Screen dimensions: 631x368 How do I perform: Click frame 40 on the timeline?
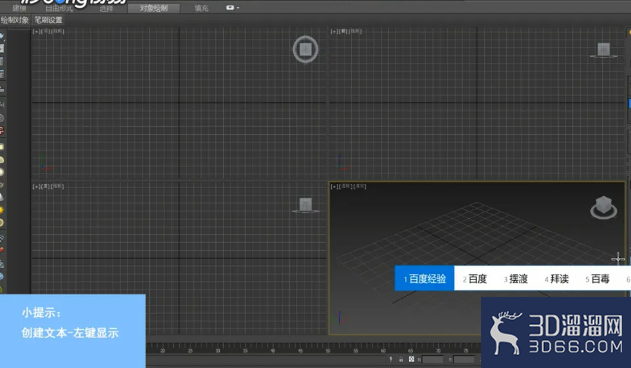pyautogui.click(x=272, y=350)
